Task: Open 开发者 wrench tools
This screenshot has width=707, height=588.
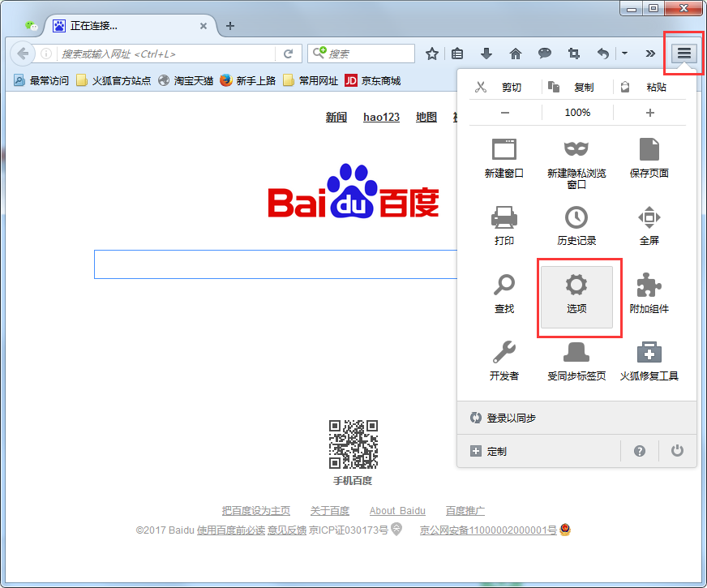Action: pos(504,361)
